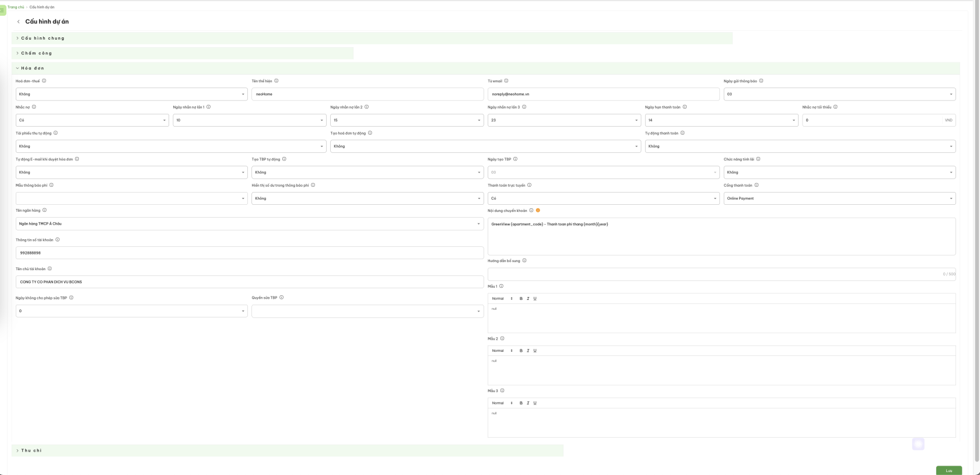Open the Tên ngân hàng dropdown

(x=250, y=223)
